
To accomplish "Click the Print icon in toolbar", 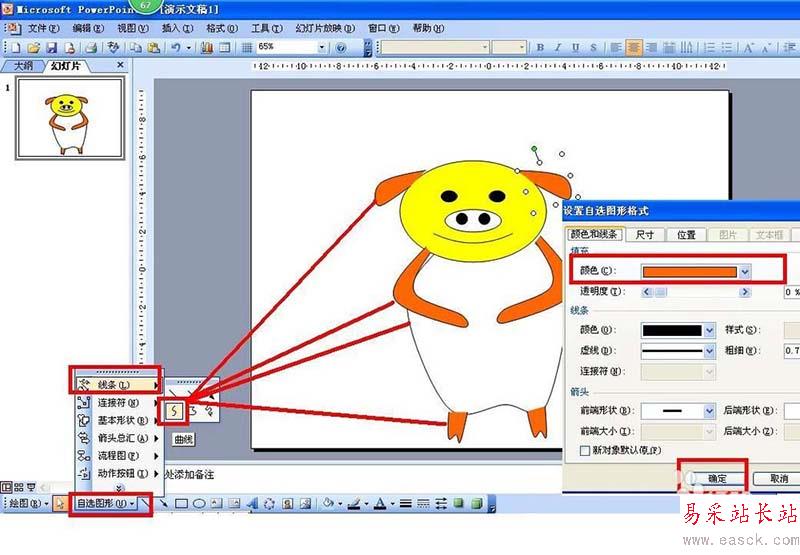I will [x=91, y=48].
